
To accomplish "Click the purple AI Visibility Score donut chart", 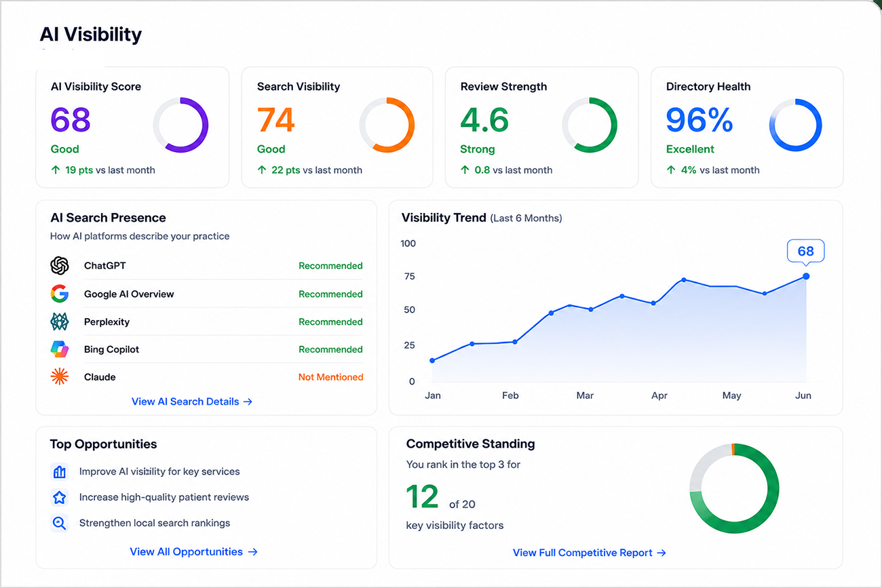I will click(180, 125).
